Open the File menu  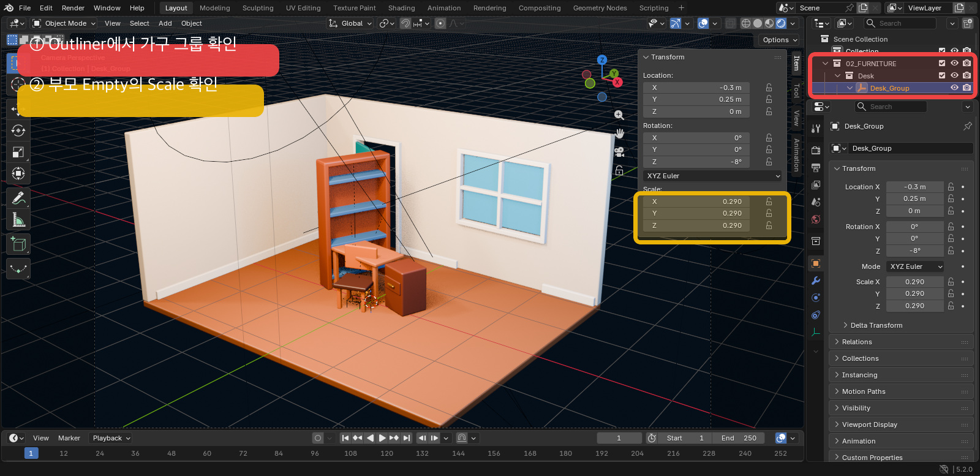24,8
